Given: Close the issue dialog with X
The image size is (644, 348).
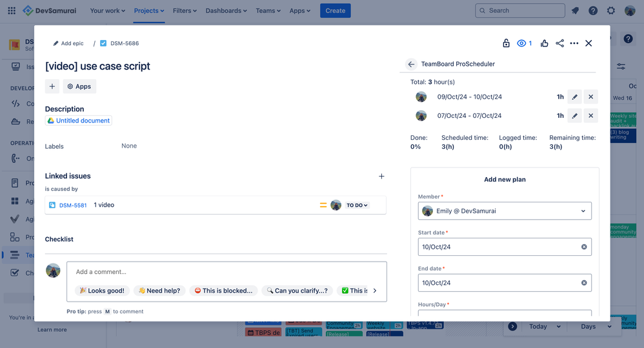Looking at the screenshot, I should click(x=589, y=43).
